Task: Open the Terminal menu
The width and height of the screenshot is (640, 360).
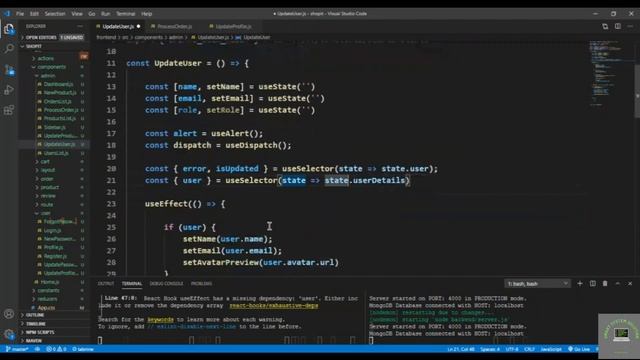Action: [126, 13]
